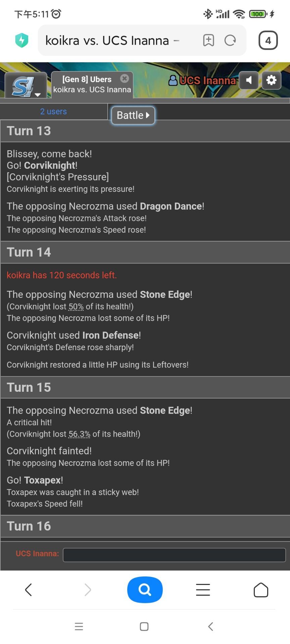Bookmark this page with the add-bookmark icon
Image resolution: width=290 pixels, height=644 pixels.
pos(208,41)
